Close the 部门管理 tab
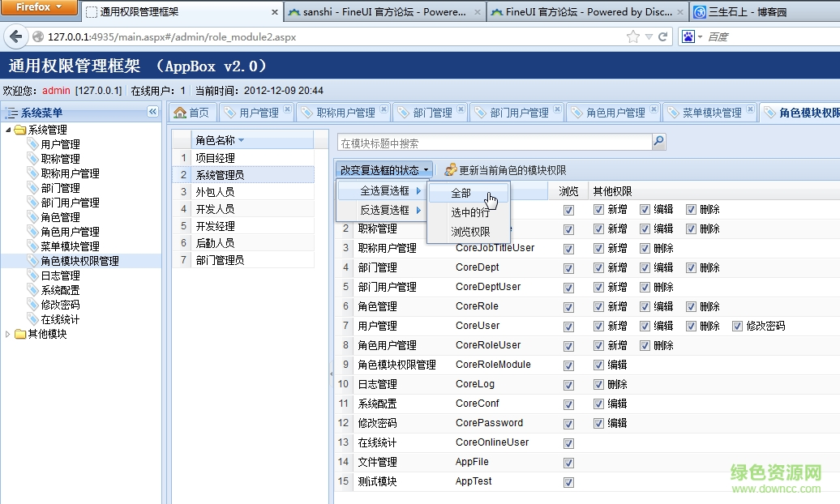Image resolution: width=840 pixels, height=504 pixels. [x=461, y=109]
